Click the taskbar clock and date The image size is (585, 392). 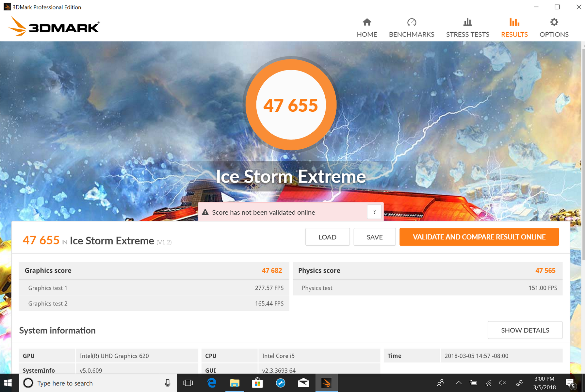(544, 383)
